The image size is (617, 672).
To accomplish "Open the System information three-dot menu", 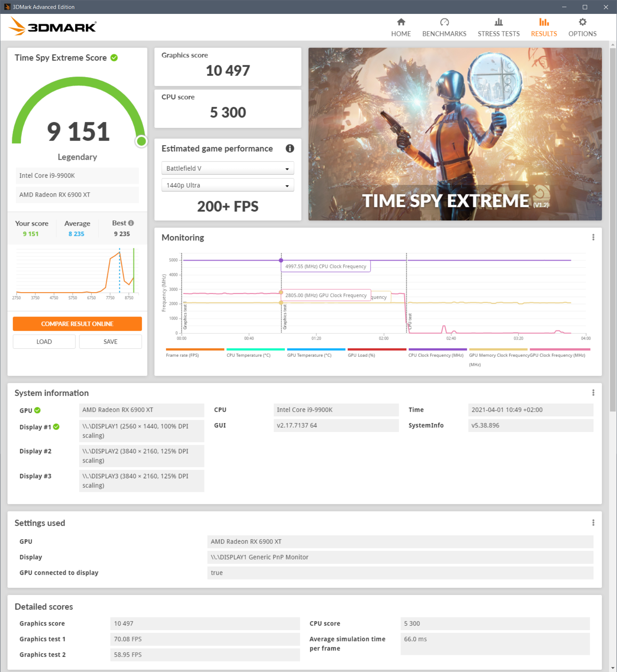I will 593,392.
